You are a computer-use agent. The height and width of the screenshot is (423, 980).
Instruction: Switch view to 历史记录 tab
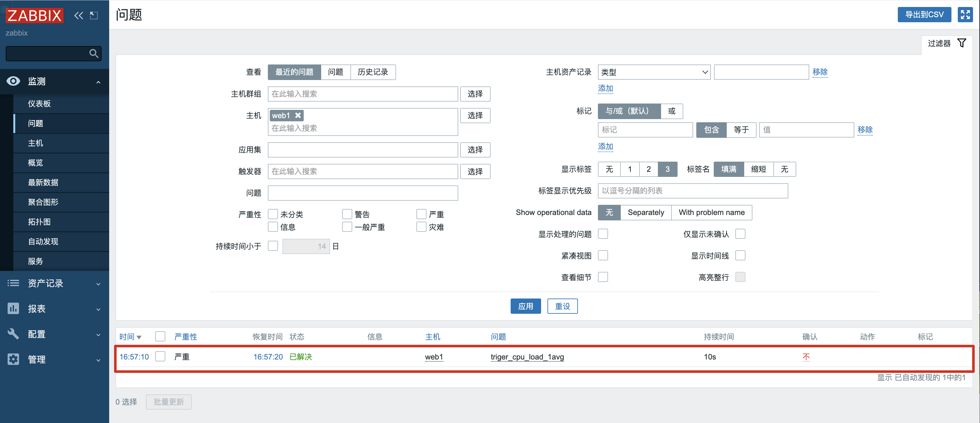click(373, 72)
